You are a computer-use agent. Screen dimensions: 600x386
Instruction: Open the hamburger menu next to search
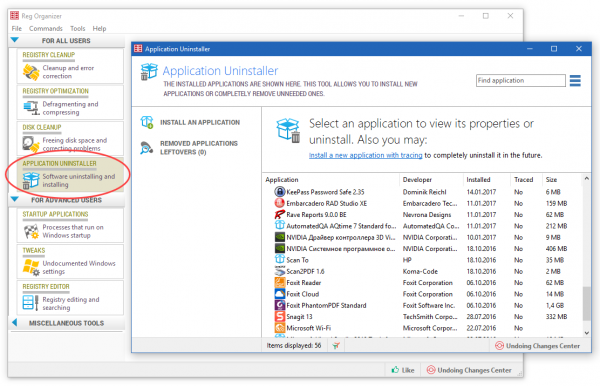(575, 81)
